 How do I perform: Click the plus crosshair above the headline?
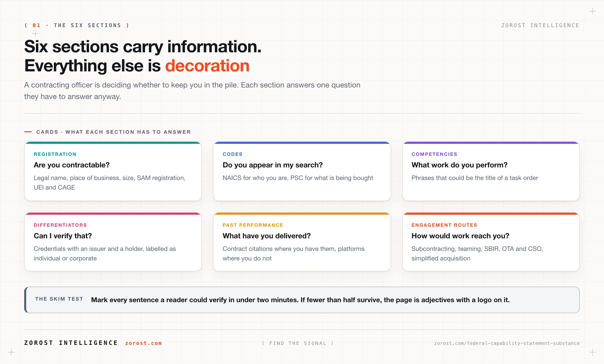tap(35, 33)
